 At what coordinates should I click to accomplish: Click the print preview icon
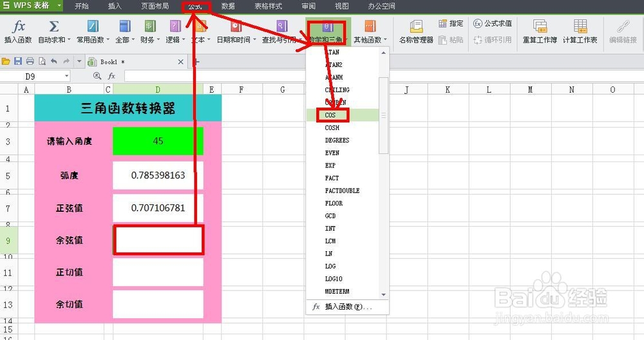click(42, 62)
